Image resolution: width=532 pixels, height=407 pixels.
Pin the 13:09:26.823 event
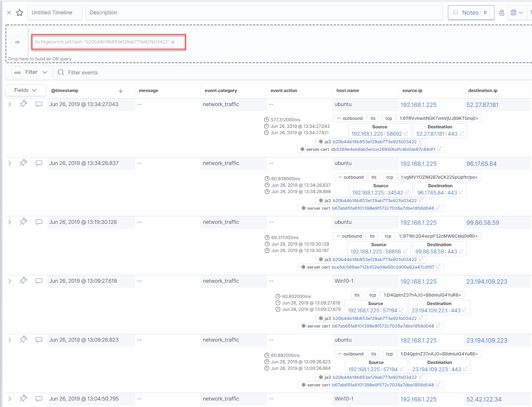pos(23,339)
